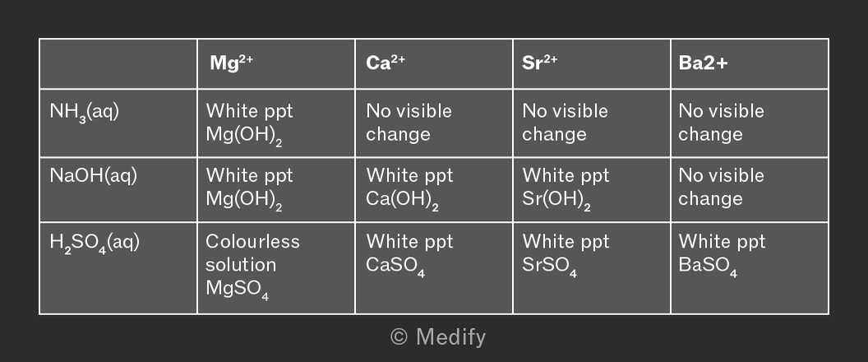Image resolution: width=868 pixels, height=362 pixels.
Task: Click the White ppt CaSO₄ cell
Action: 433,268
